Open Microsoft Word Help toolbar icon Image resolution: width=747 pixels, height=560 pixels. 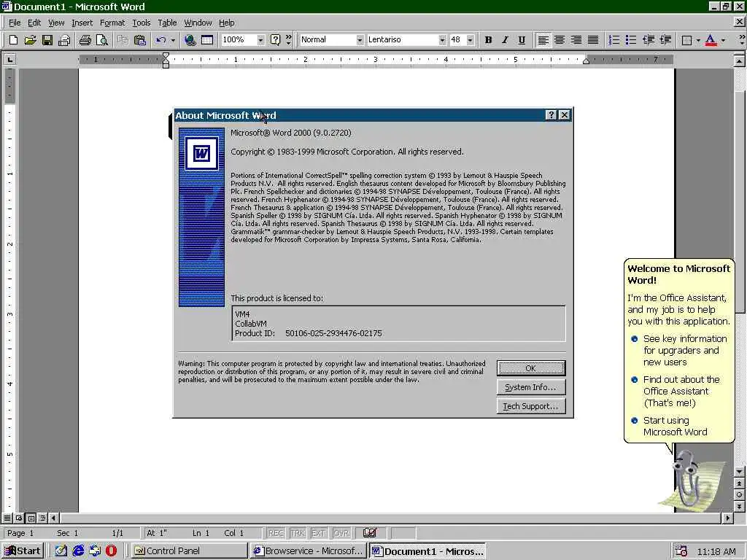[275, 40]
